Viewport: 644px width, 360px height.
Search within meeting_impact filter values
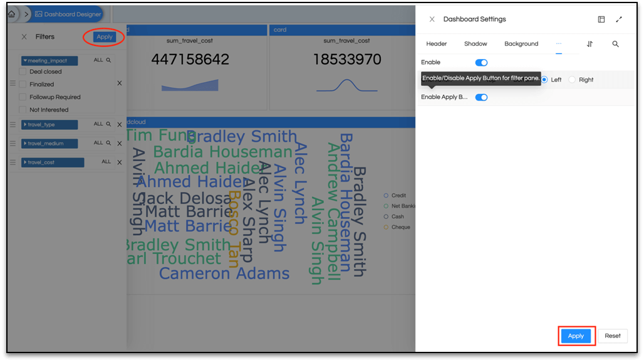click(x=109, y=60)
